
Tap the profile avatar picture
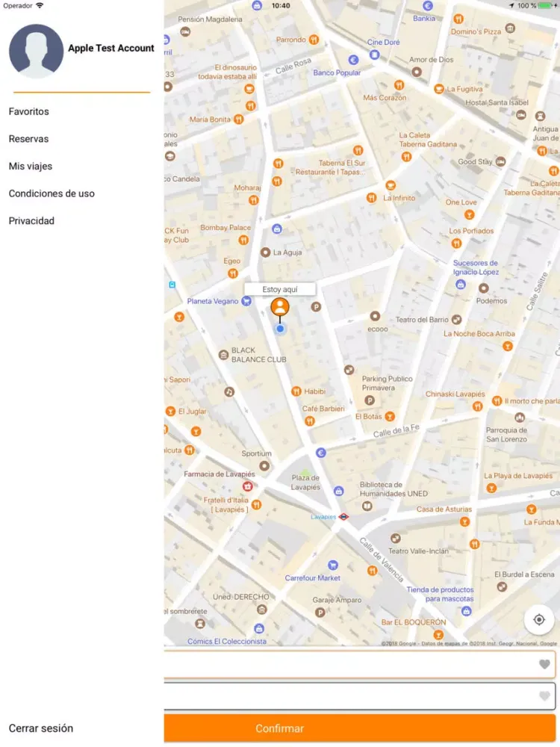pos(36,51)
